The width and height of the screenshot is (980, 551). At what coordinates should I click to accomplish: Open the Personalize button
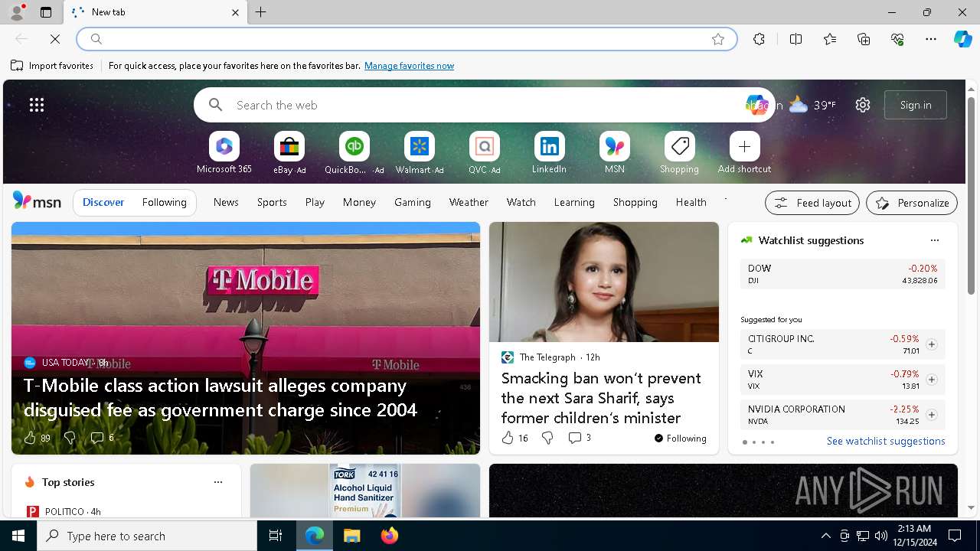[912, 203]
